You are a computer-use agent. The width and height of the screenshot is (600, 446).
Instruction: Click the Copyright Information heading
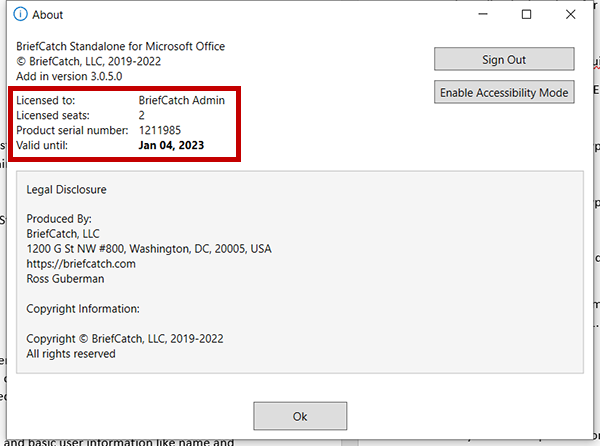pos(83,309)
